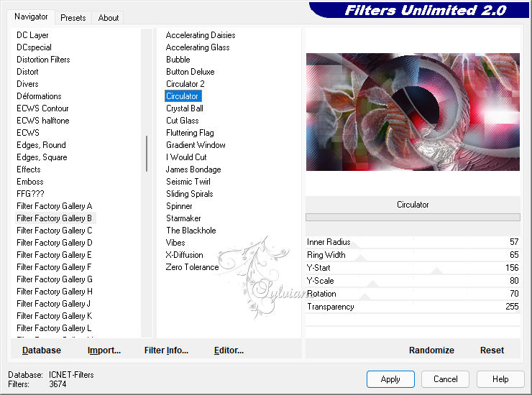
Task: Select the Divers category
Action: [27, 84]
